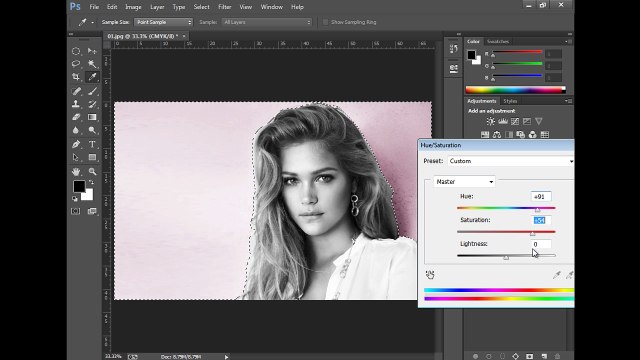Enable the Show Sampling Ring checkbox
Image resolution: width=640 pixels, height=360 pixels.
tap(325, 22)
